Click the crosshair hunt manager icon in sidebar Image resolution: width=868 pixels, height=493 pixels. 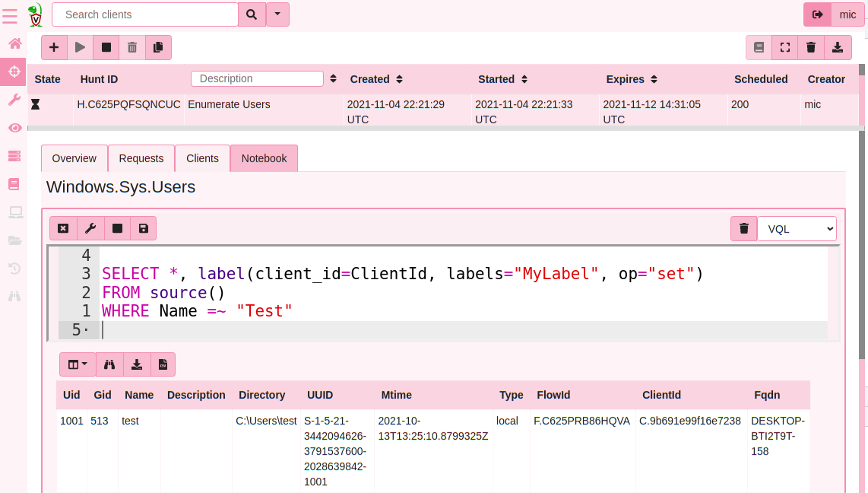coord(14,72)
